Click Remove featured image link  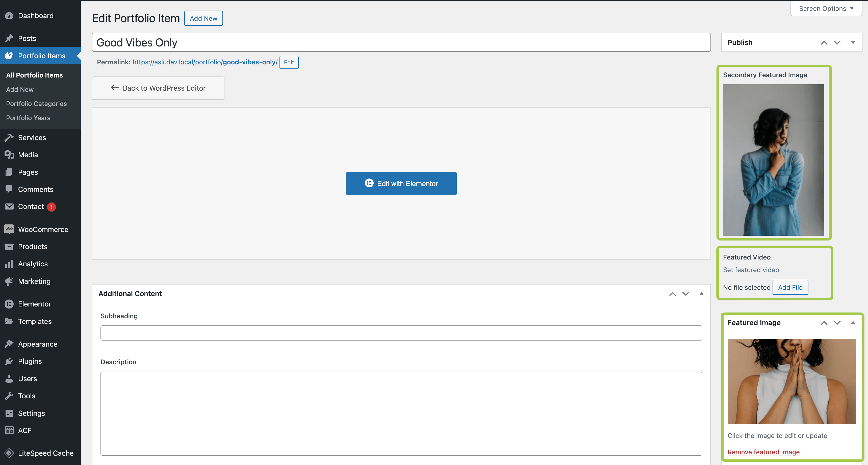763,452
